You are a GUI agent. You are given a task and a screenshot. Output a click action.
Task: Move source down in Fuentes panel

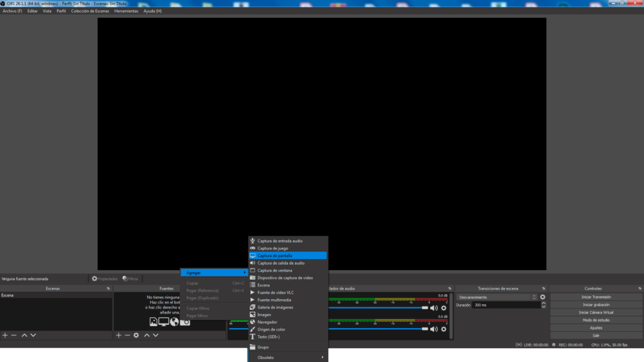click(x=156, y=336)
